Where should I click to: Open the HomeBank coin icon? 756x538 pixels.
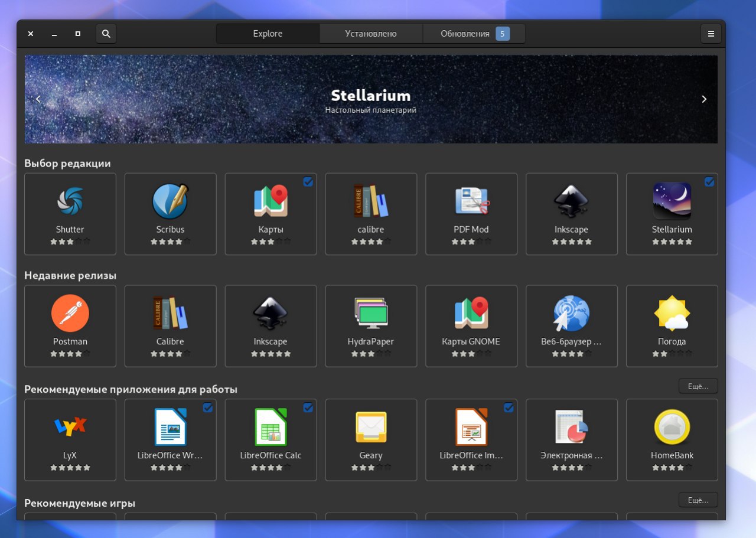pyautogui.click(x=672, y=426)
